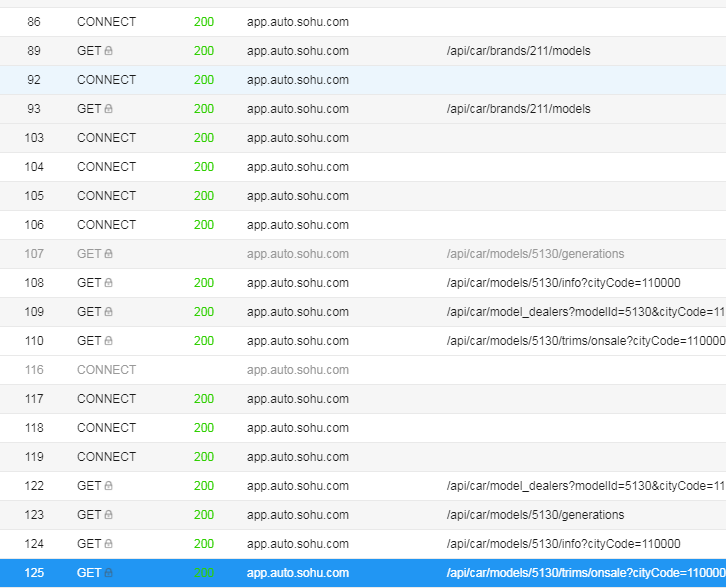Select row 119 CONNECT request
This screenshot has height=588, width=726.
(x=363, y=457)
